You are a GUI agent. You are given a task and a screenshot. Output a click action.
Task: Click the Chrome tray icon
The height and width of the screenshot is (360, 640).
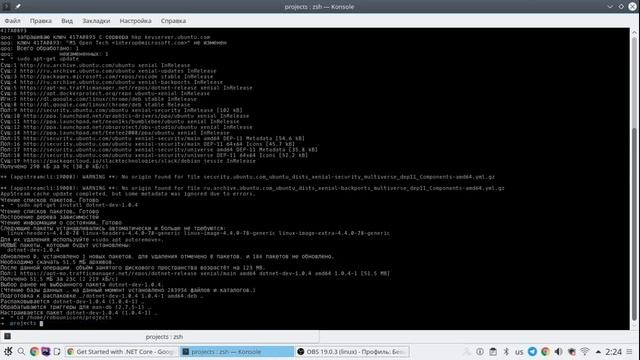point(545,351)
